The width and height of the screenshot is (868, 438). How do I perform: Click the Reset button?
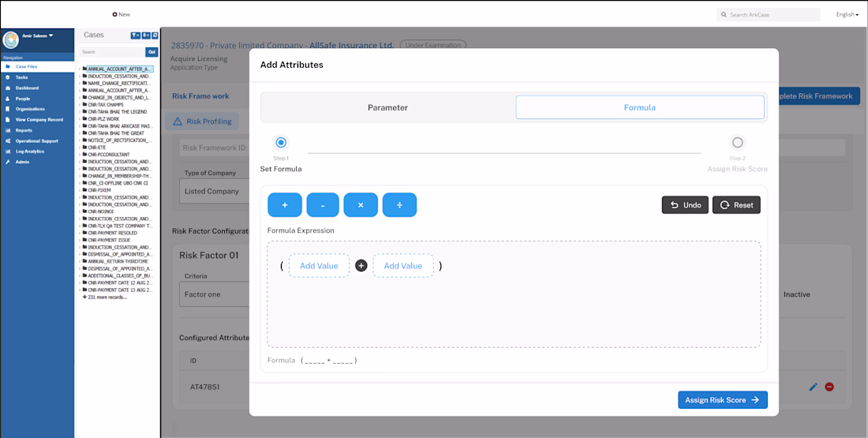click(736, 205)
